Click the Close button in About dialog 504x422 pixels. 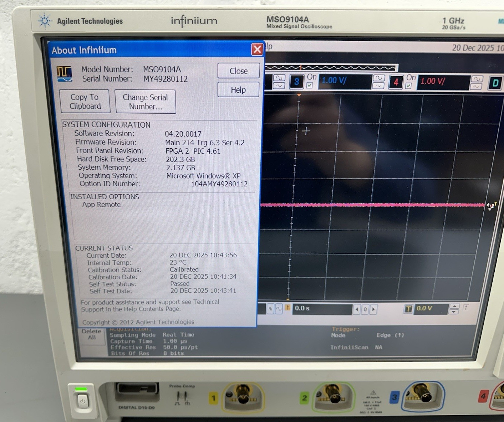point(238,71)
